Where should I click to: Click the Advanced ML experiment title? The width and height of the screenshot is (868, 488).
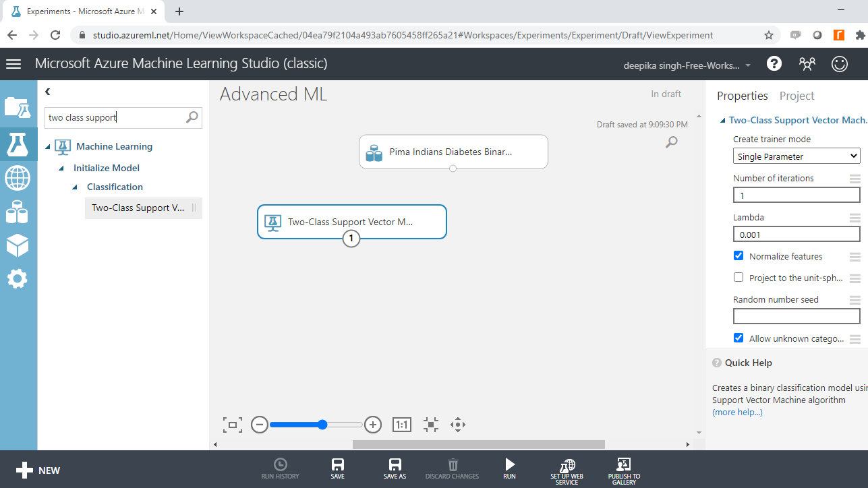pyautogui.click(x=273, y=94)
